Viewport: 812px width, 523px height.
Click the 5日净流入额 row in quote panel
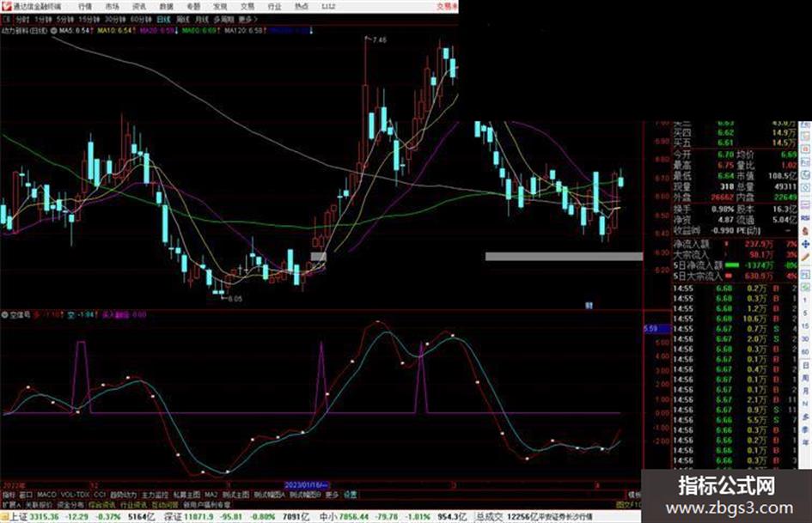click(735, 265)
